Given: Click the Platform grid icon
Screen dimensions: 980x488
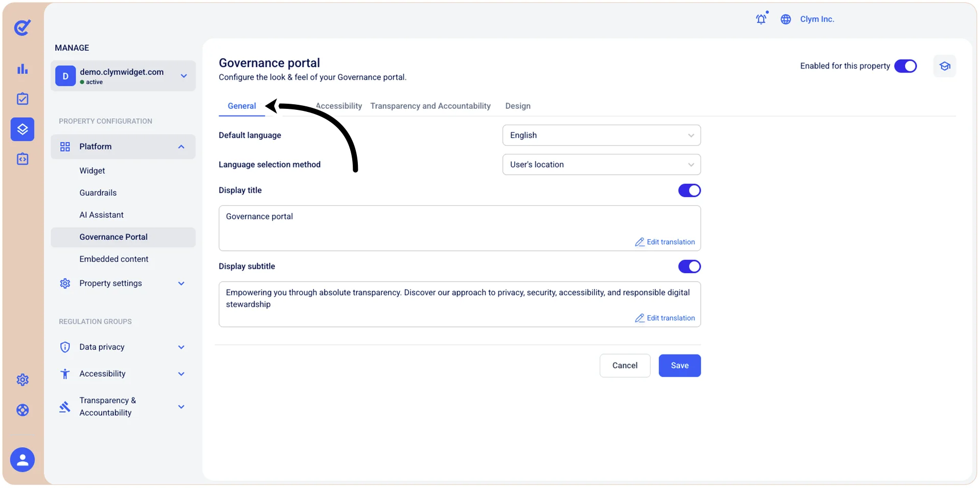Looking at the screenshot, I should pos(65,147).
